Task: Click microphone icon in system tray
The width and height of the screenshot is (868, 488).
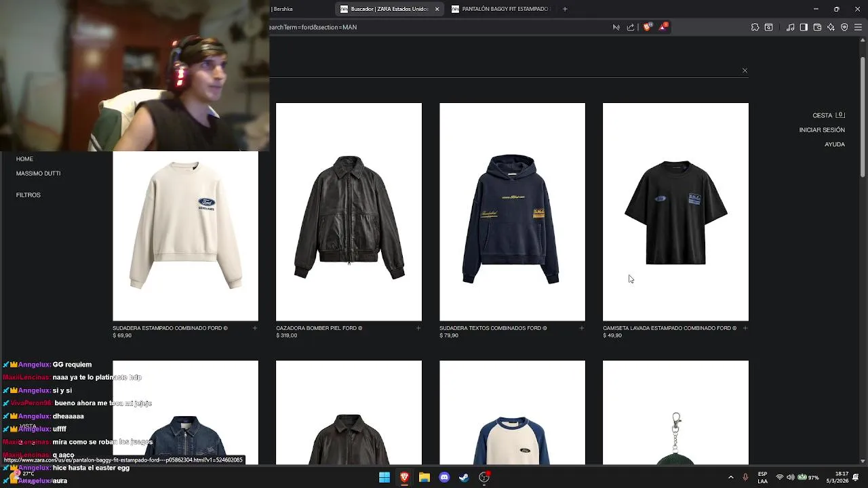Action: point(745,477)
